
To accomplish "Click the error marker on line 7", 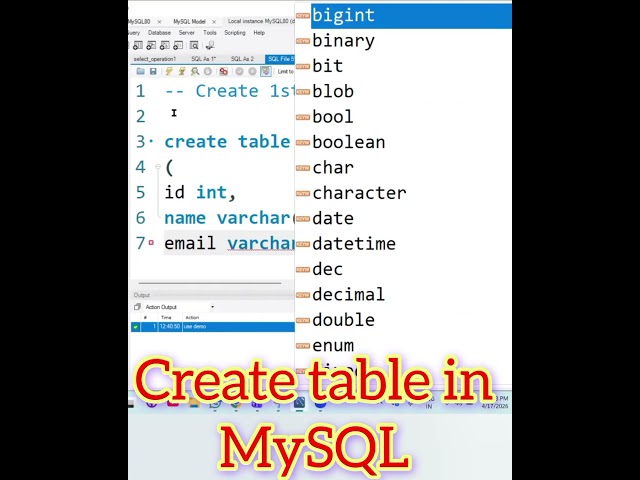I will coord(151,242).
